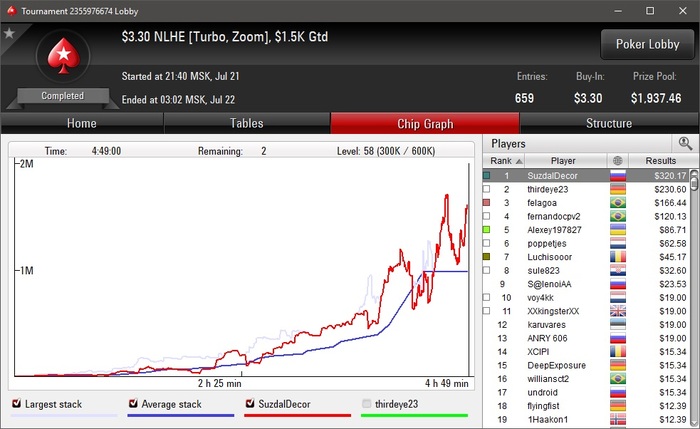Open the Structure tab
This screenshot has width=700, height=429.
pos(609,123)
